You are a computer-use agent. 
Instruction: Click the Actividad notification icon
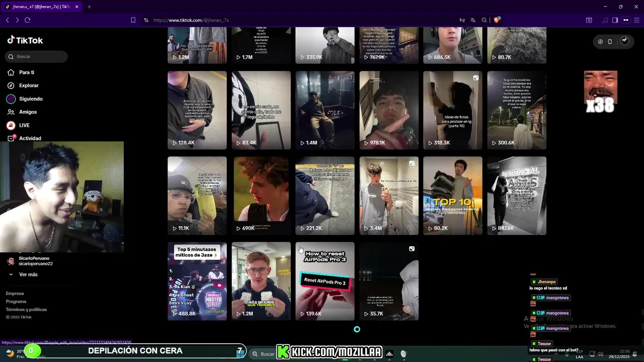point(11,138)
